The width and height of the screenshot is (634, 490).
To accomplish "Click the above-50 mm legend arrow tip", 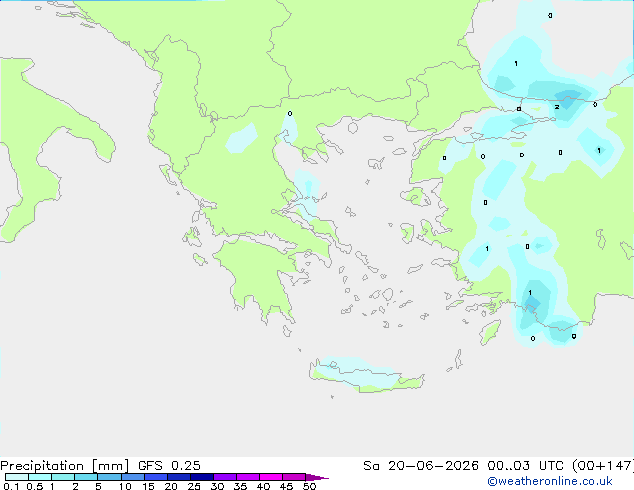I will pyautogui.click(x=317, y=477).
